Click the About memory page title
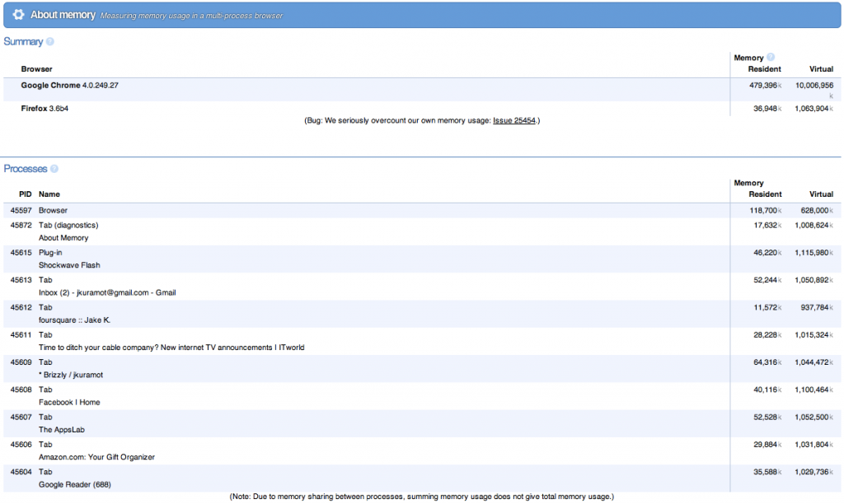The image size is (844, 504). pyautogui.click(x=63, y=15)
